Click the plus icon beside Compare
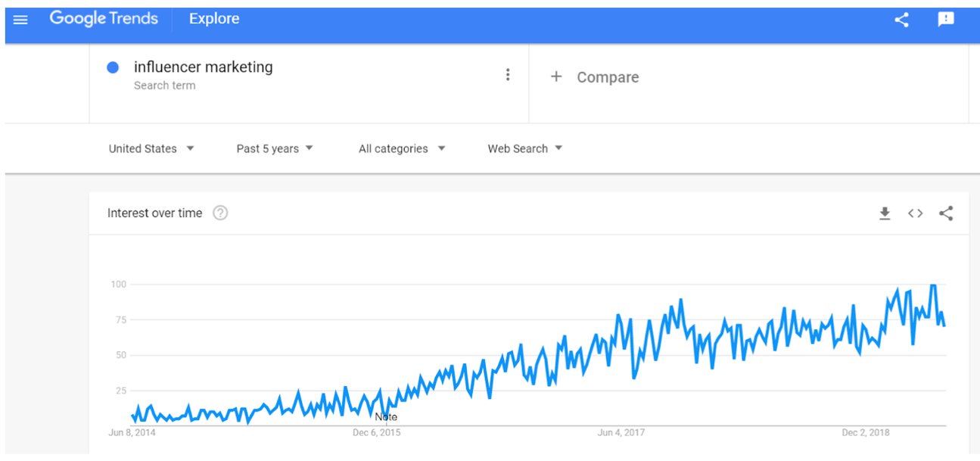This screenshot has width=980, height=461. tap(556, 76)
